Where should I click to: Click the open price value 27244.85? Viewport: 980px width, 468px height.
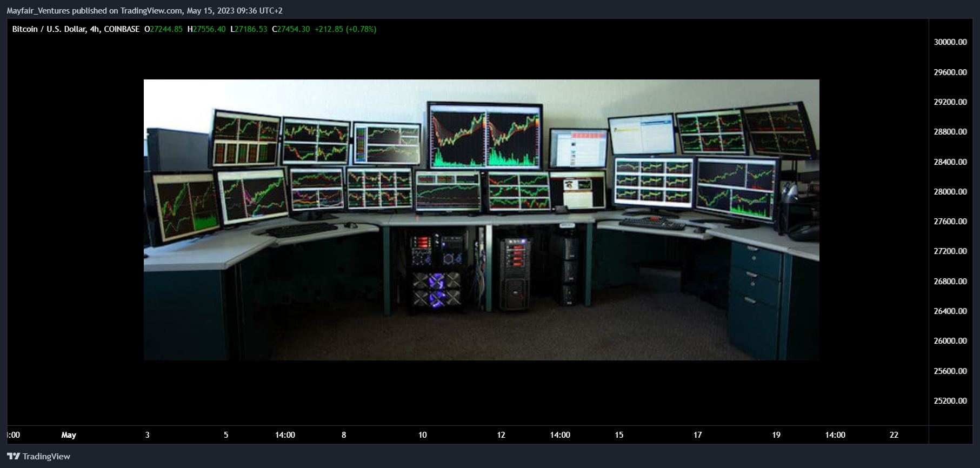click(166, 29)
